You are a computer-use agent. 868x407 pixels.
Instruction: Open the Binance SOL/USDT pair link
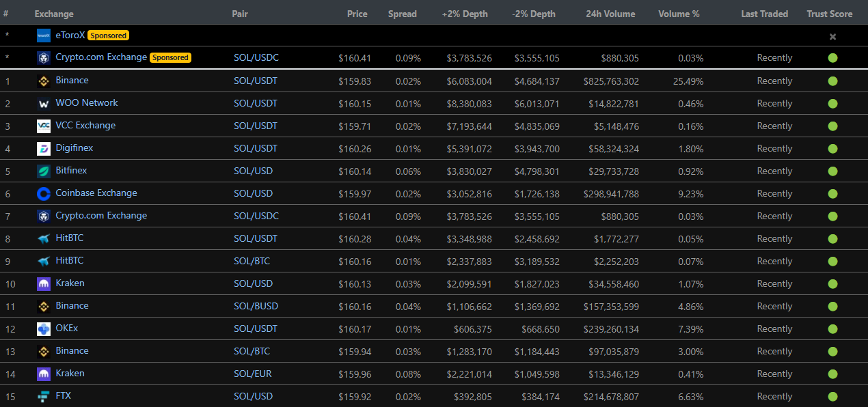[x=256, y=81]
